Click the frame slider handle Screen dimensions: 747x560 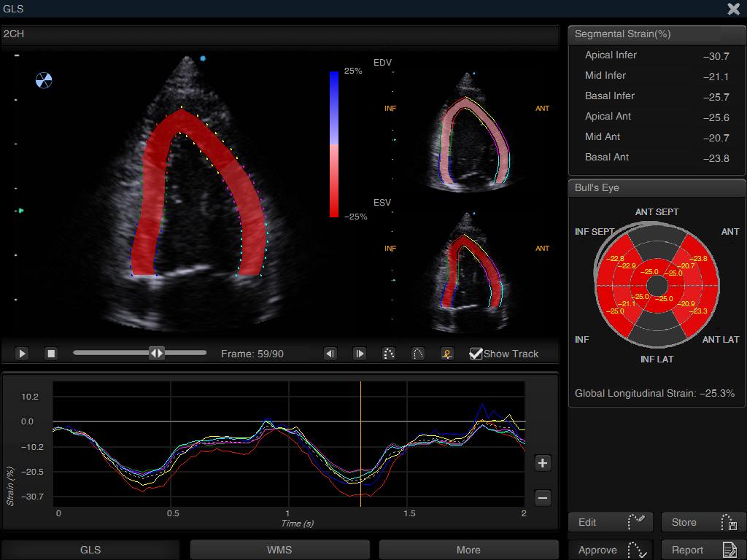point(157,353)
